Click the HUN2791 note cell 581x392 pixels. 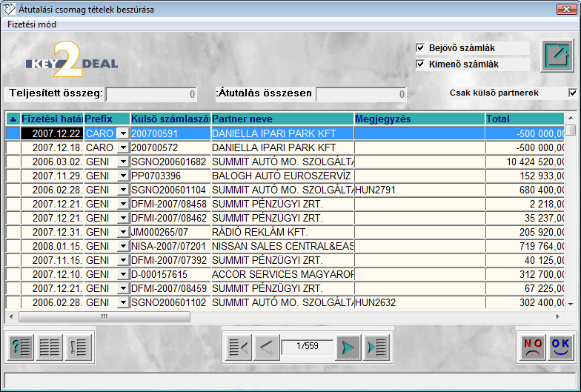(419, 190)
